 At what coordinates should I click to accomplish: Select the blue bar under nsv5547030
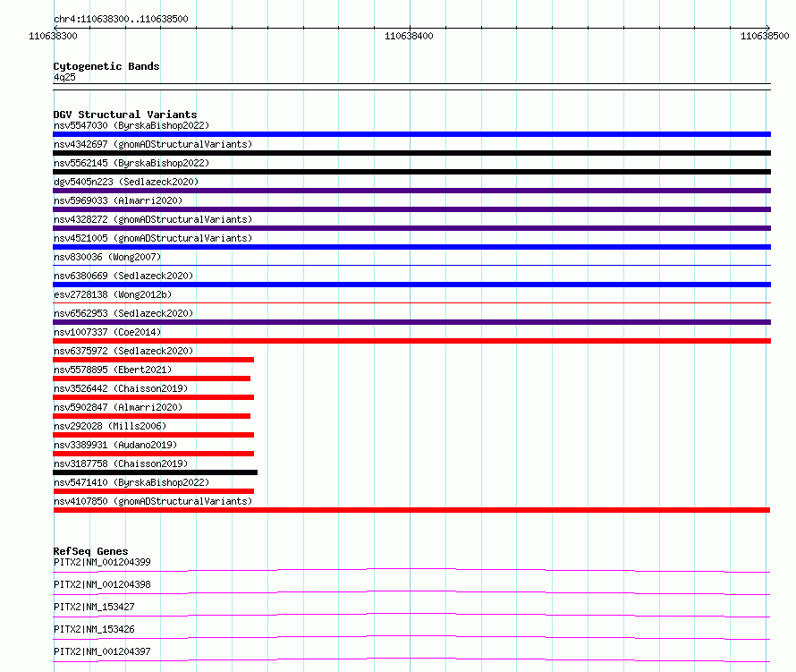tap(411, 134)
